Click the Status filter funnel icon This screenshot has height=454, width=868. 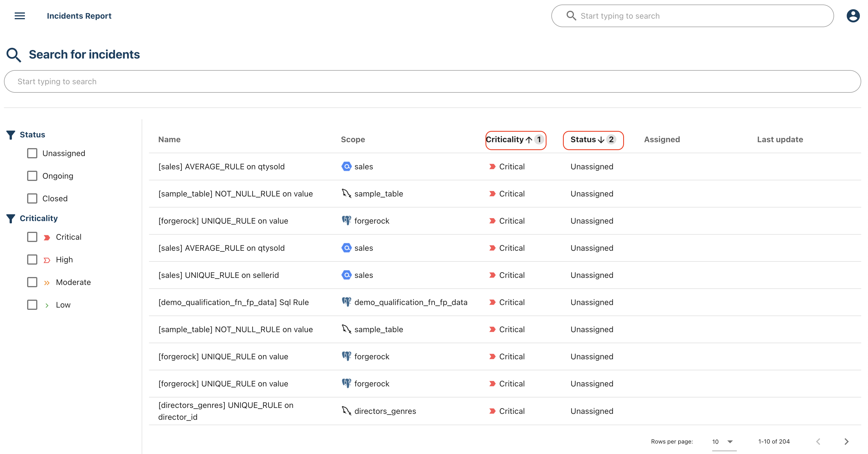(x=11, y=135)
